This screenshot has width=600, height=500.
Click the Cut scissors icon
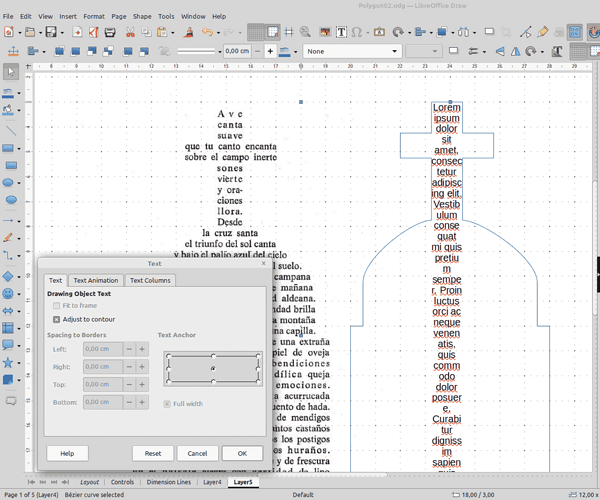pos(130,32)
